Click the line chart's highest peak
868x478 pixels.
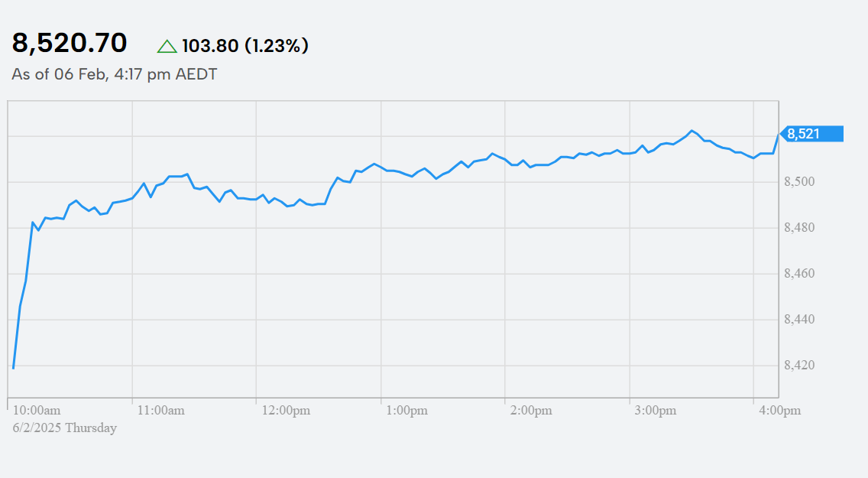(691, 130)
